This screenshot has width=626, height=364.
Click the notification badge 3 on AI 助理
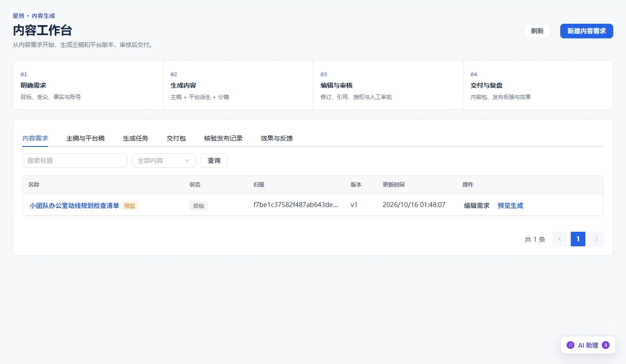tap(606, 345)
